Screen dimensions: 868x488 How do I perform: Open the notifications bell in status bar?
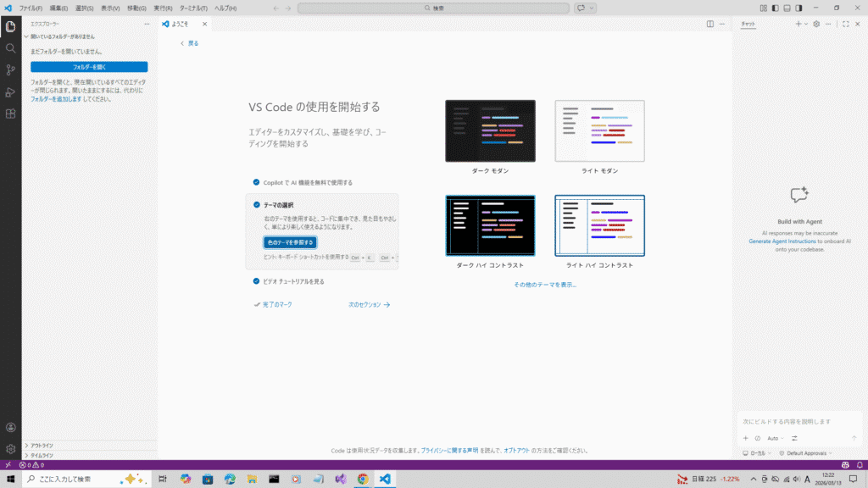click(x=859, y=465)
